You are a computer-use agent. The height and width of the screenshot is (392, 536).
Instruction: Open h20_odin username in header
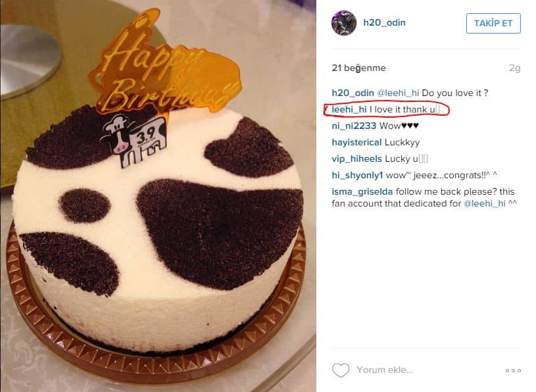coord(384,22)
